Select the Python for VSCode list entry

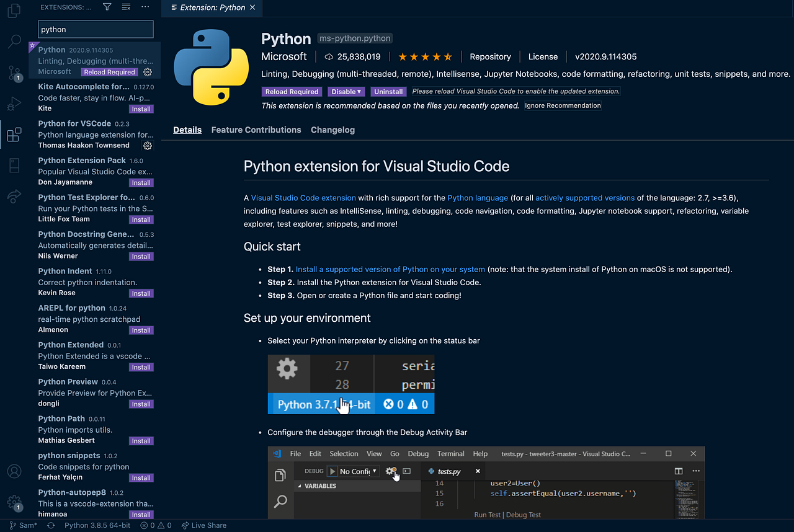[95, 135]
